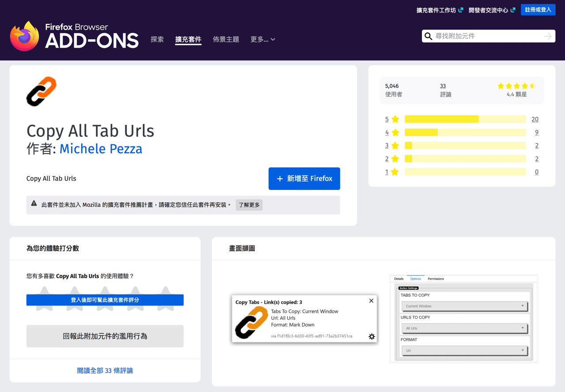Click the Firefox ADD-ONS logo

[74, 35]
